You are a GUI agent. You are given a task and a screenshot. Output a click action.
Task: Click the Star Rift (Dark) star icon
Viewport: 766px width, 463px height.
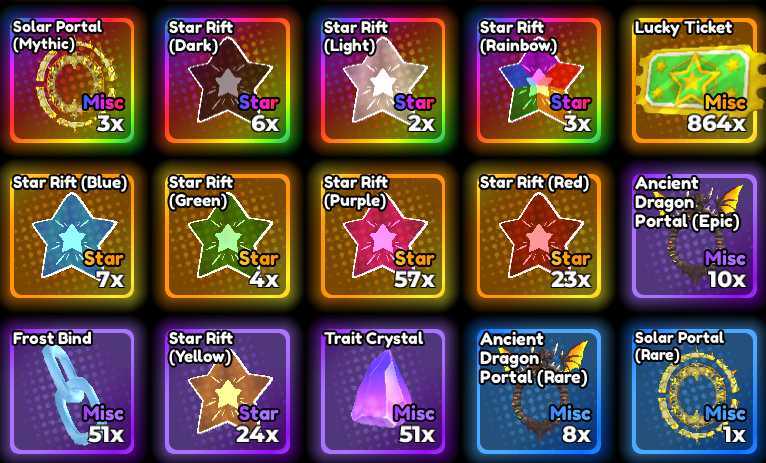[229, 81]
